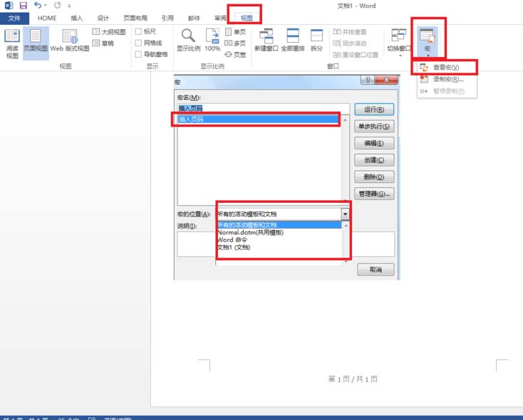
Task: Open the HOME tab
Action: click(47, 18)
